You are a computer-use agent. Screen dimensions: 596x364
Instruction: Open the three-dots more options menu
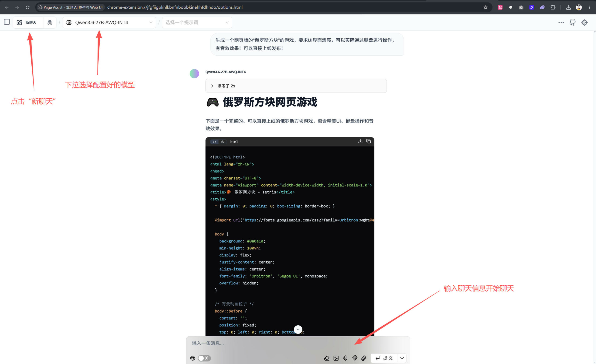[x=561, y=23]
